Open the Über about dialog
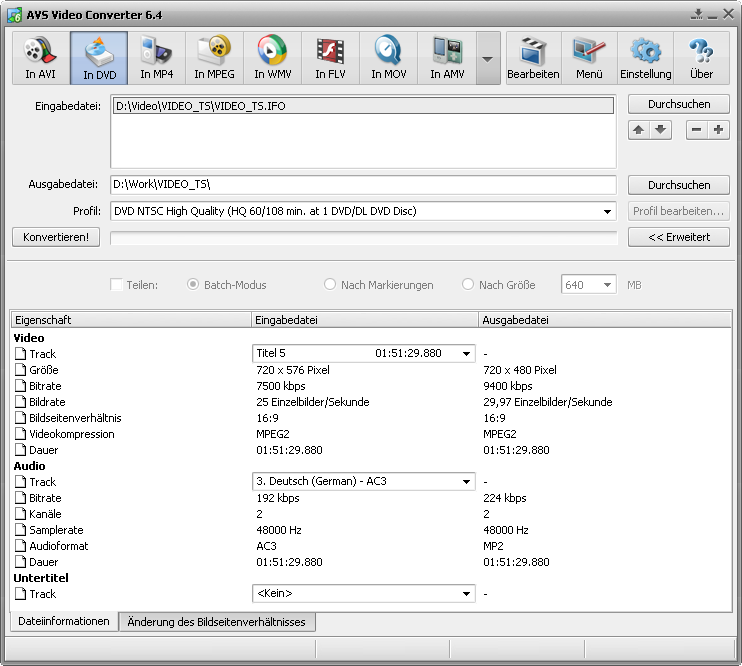The width and height of the screenshot is (742, 666). point(701,58)
